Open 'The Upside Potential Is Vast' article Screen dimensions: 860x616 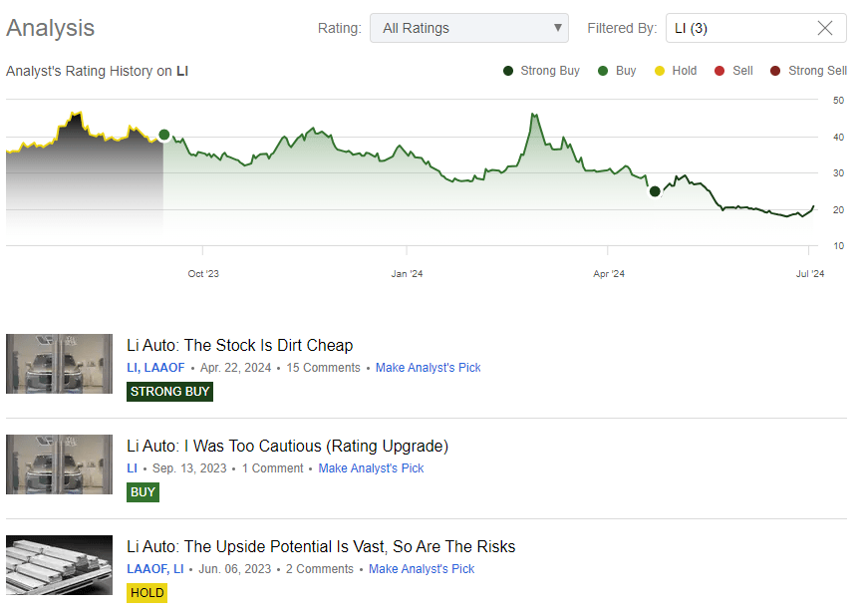320,546
